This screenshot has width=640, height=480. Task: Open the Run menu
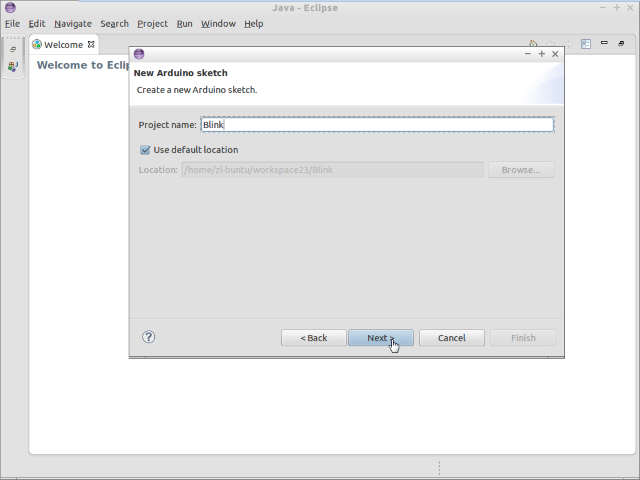click(184, 24)
